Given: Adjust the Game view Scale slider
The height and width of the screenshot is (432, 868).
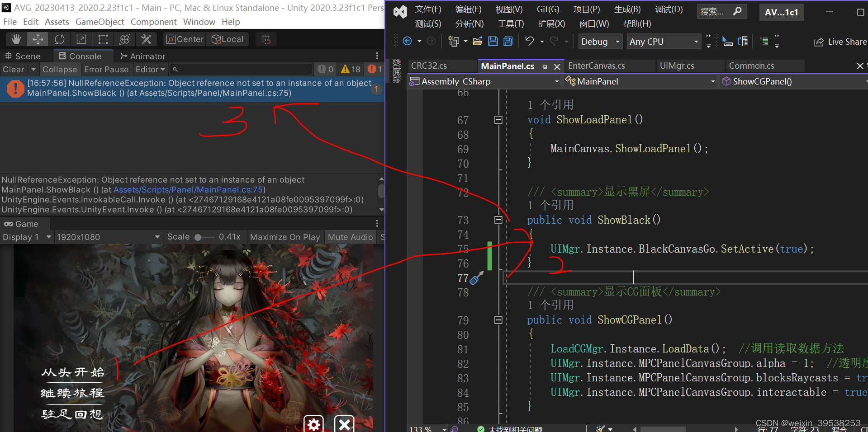Looking at the screenshot, I should click(x=204, y=237).
